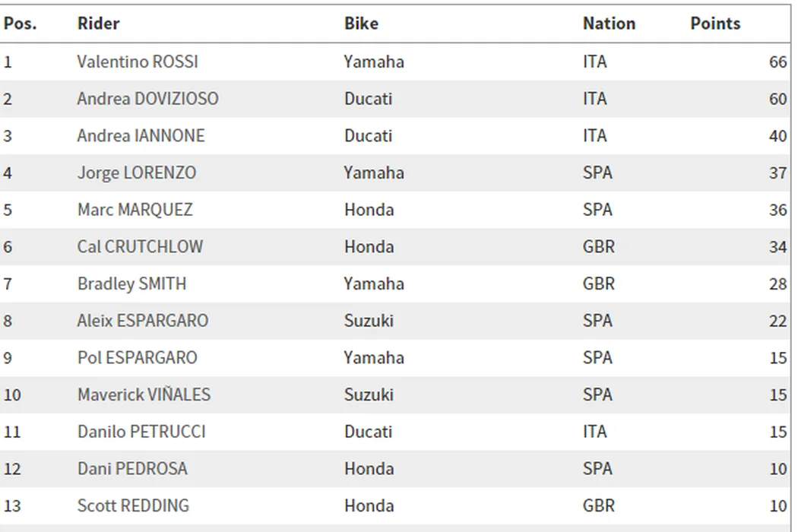This screenshot has width=798, height=532.
Task: Click the 66 points value for Rossi
Action: tap(777, 62)
